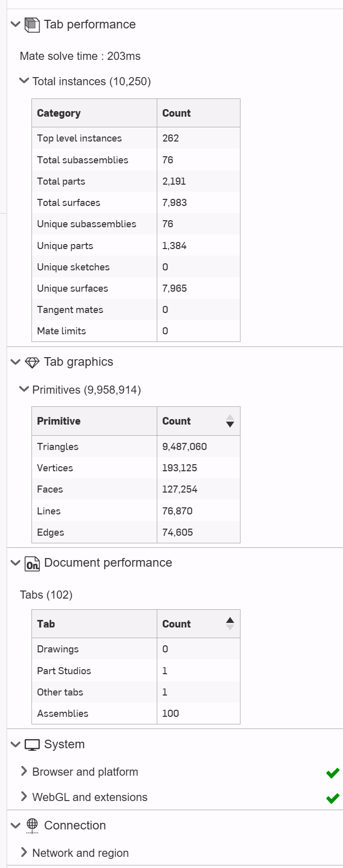Sort Tabs table by Count arrows
This screenshot has width=343, height=868.
coord(230,623)
